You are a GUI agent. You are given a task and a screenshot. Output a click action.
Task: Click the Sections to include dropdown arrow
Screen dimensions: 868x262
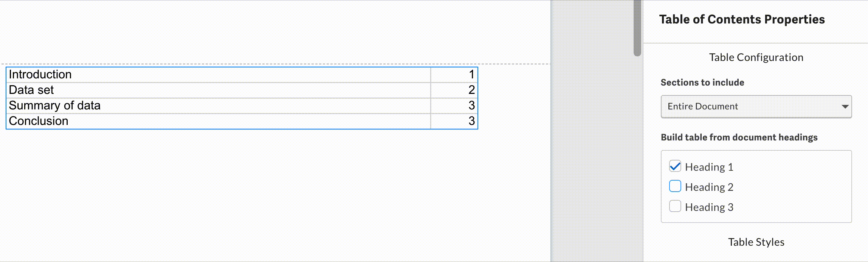(x=845, y=107)
